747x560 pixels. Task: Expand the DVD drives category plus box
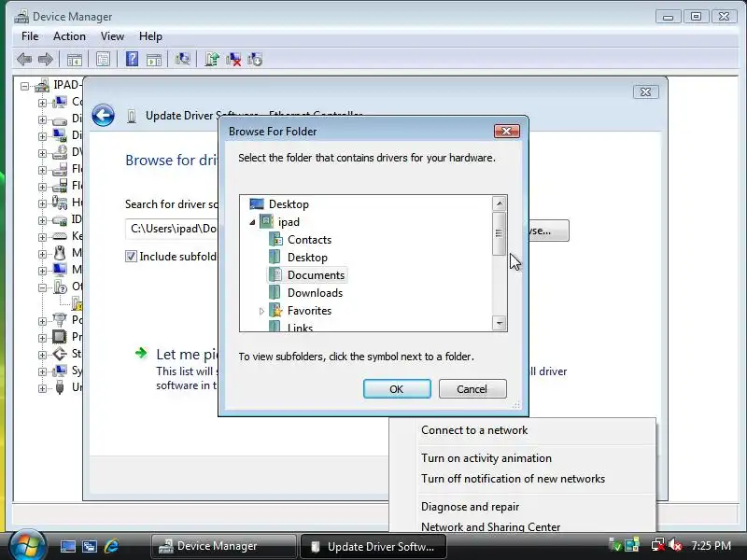click(x=42, y=153)
